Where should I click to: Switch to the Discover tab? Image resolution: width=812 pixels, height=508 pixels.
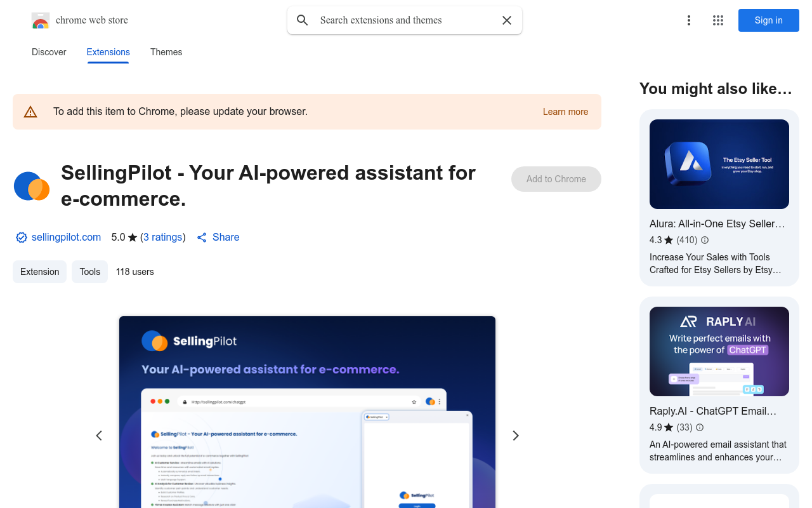(x=49, y=52)
